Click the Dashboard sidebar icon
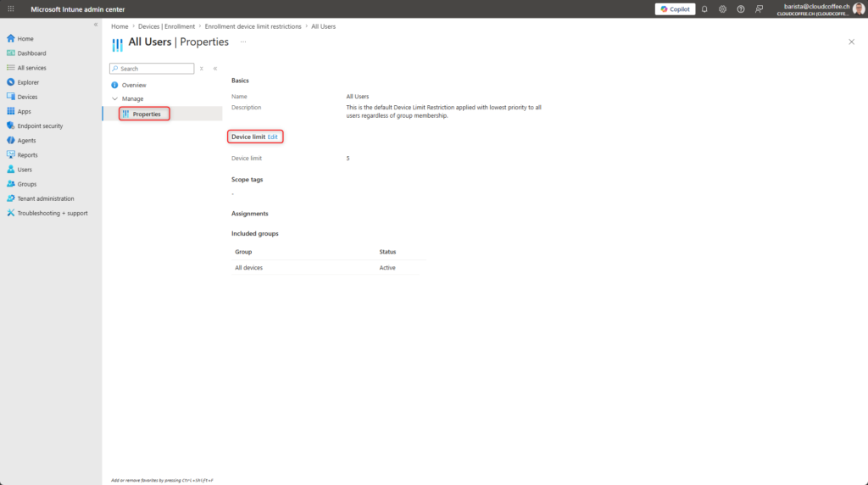 point(10,53)
